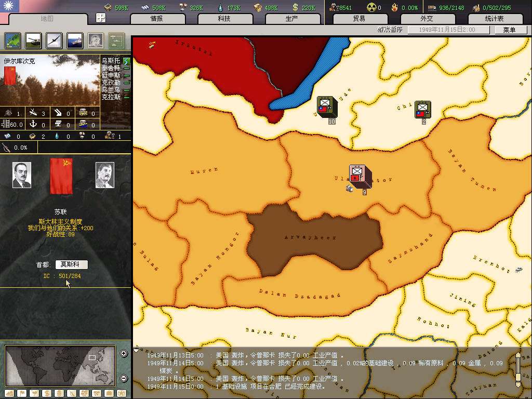Click the world minimap
This screenshot has height=399, width=532.
[x=60, y=366]
